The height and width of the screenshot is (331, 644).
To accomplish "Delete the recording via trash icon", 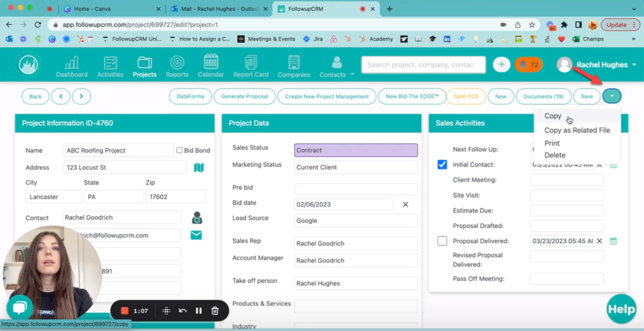I will coord(215,310).
